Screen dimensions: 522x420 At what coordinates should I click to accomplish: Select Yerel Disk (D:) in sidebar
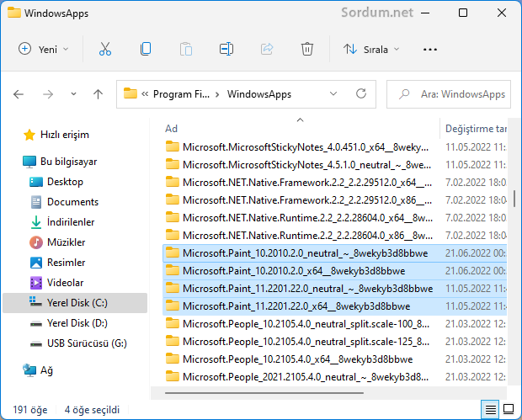tap(77, 323)
